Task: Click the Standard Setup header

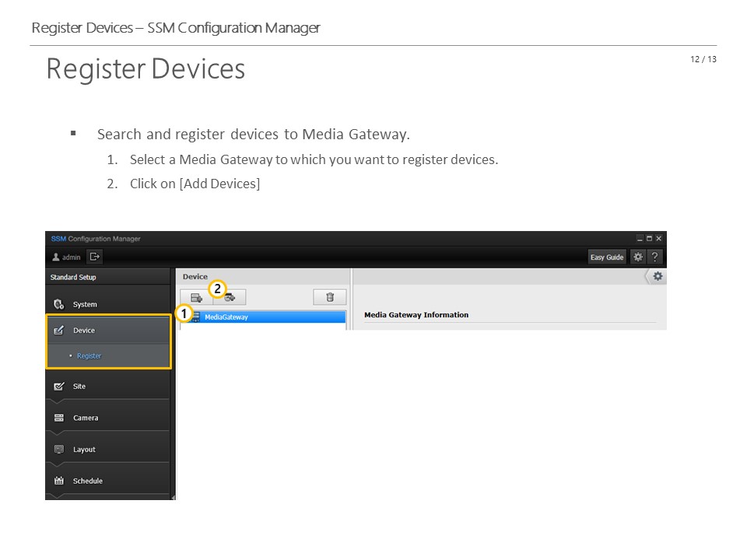Action: coord(73,277)
